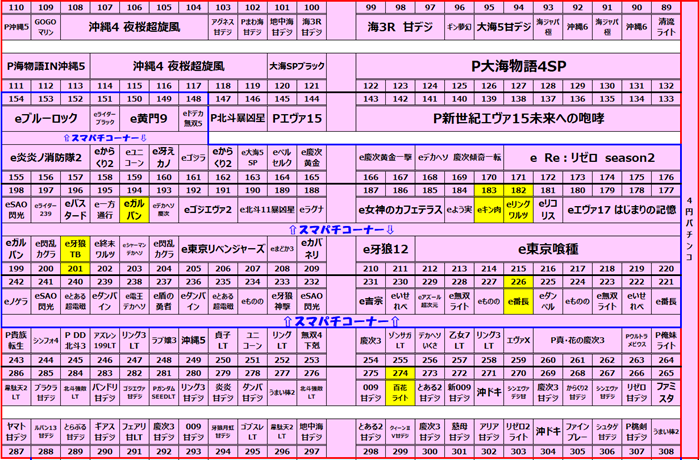
Task: Click the GOGOマリン cell
Action: click(x=46, y=27)
